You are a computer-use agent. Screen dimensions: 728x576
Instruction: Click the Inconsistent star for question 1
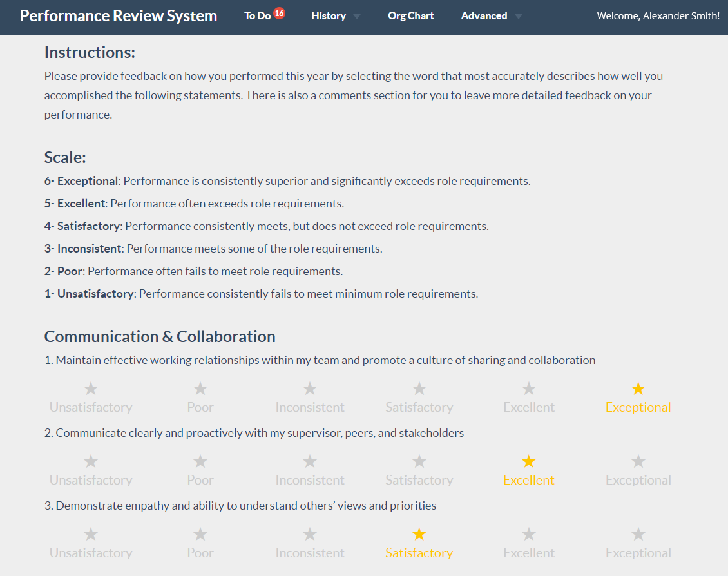(309, 388)
